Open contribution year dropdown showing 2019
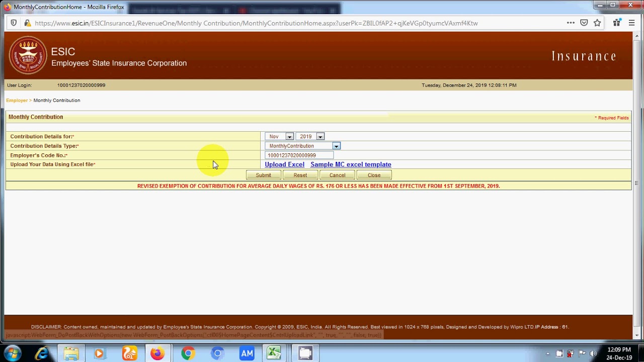This screenshot has height=362, width=644. [310, 136]
